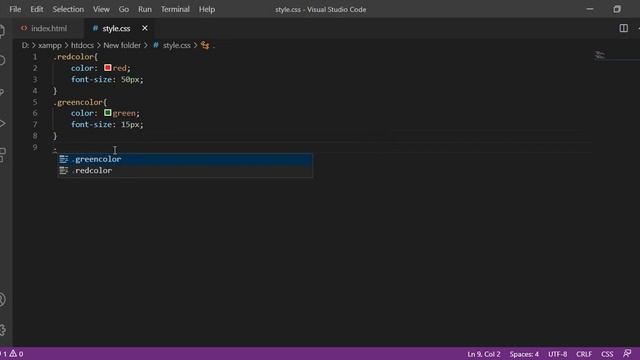Click line number 5 in the gutter

pos(35,102)
